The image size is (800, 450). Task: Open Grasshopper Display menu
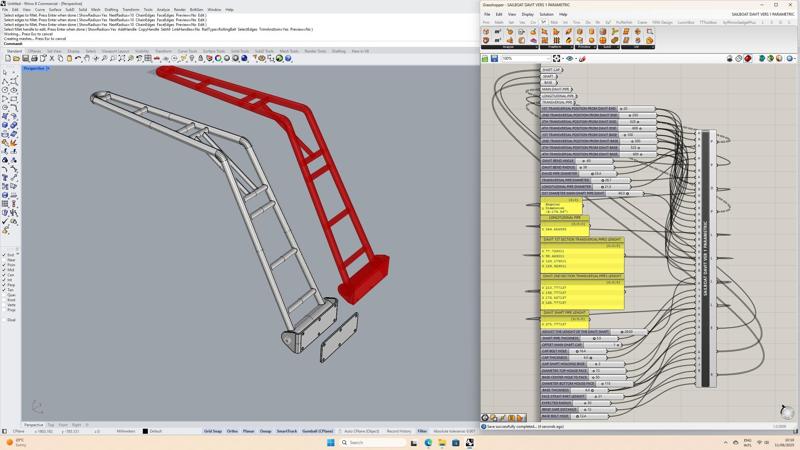(x=528, y=14)
